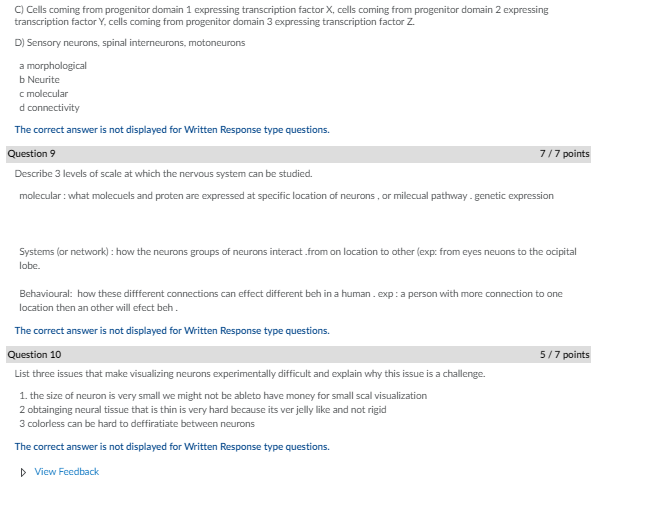660x516 pixels.
Task: Click answer option D about sensory neurons
Action: (130, 43)
